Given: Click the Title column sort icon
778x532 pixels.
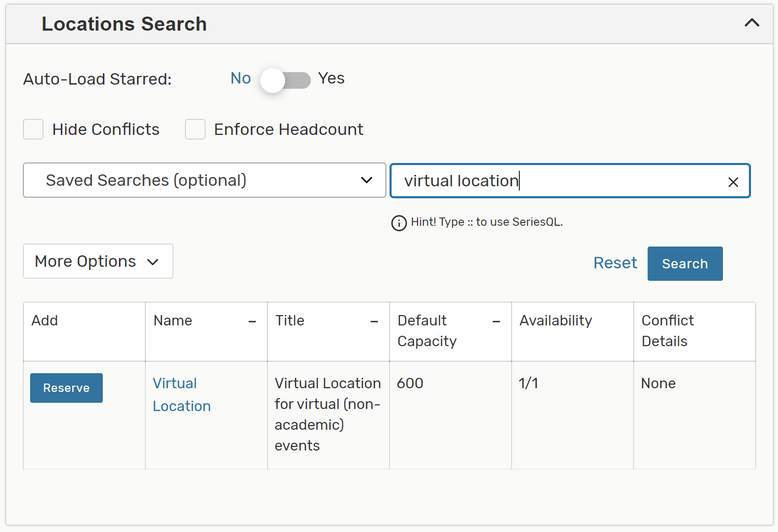Looking at the screenshot, I should click(x=374, y=322).
